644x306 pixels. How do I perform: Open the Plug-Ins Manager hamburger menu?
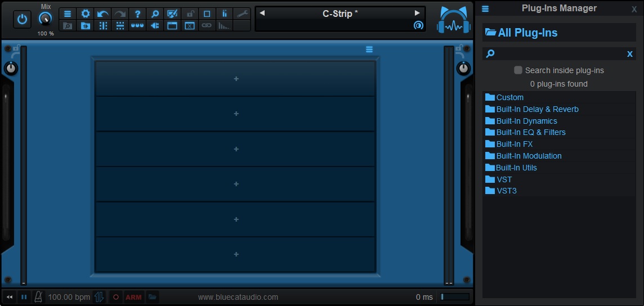point(485,8)
